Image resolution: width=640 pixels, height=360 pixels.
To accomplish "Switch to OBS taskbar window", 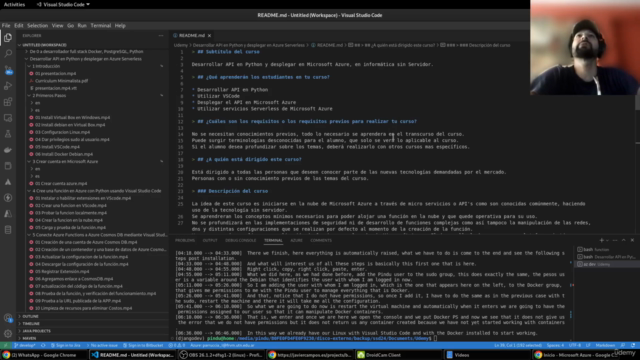I will [222, 355].
